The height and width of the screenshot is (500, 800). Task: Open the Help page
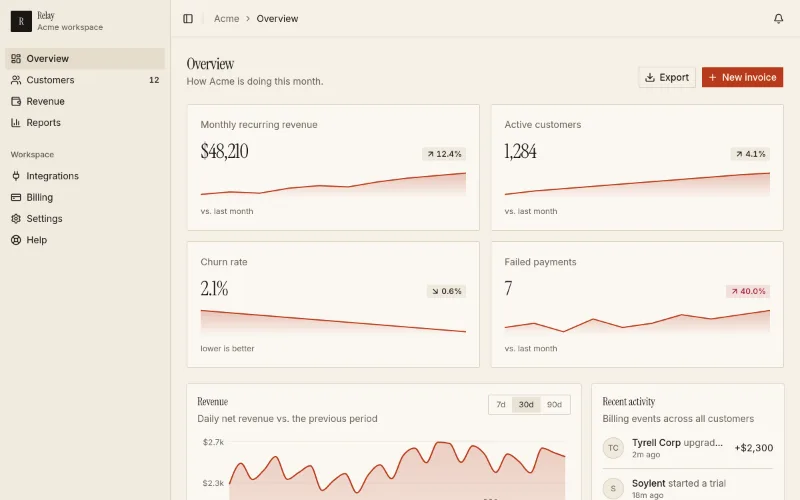point(85,240)
